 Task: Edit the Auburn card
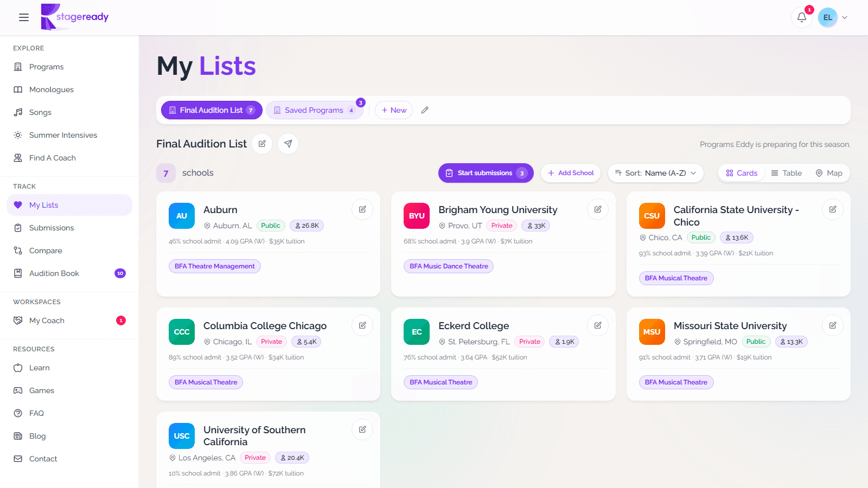click(362, 209)
